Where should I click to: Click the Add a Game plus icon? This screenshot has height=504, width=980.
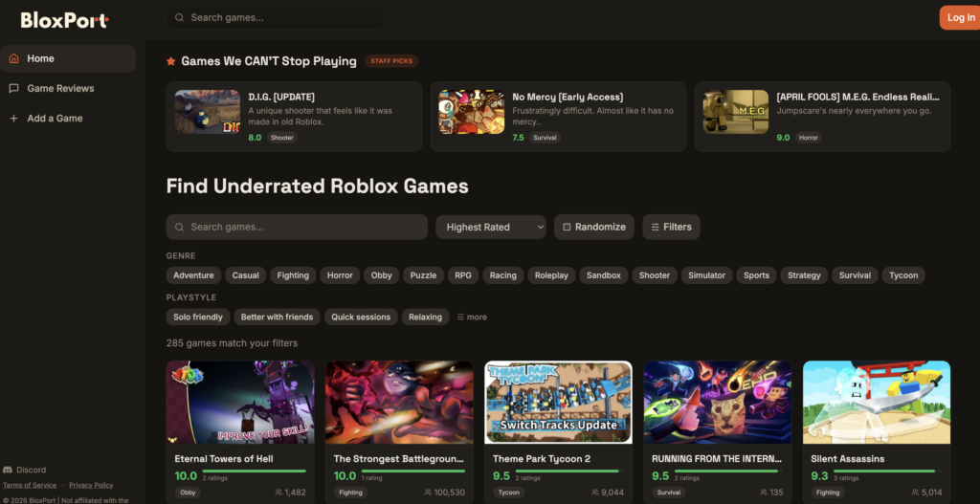[13, 119]
